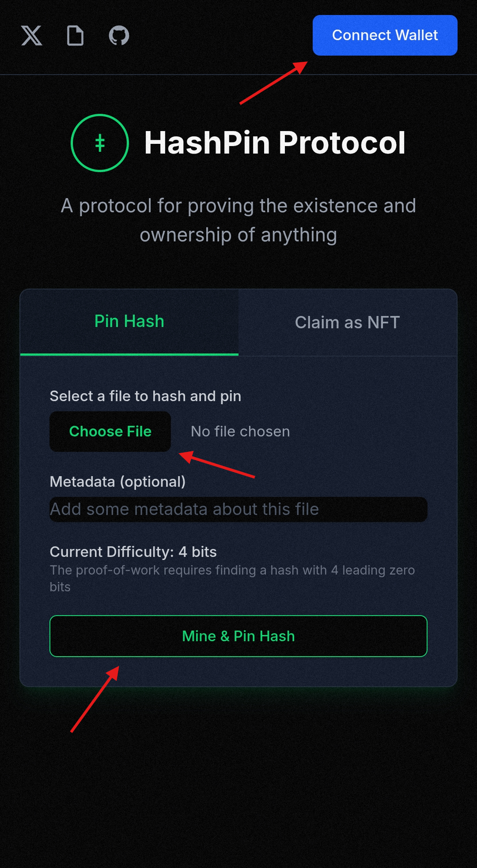Click the green HashPin logo circle
Screen dimensions: 477x868
[x=100, y=143]
